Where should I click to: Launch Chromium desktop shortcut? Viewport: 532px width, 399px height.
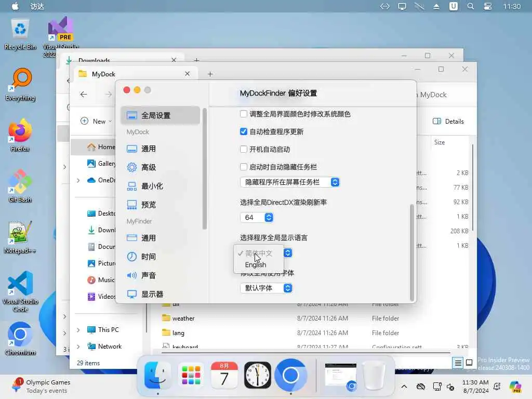(x=20, y=339)
